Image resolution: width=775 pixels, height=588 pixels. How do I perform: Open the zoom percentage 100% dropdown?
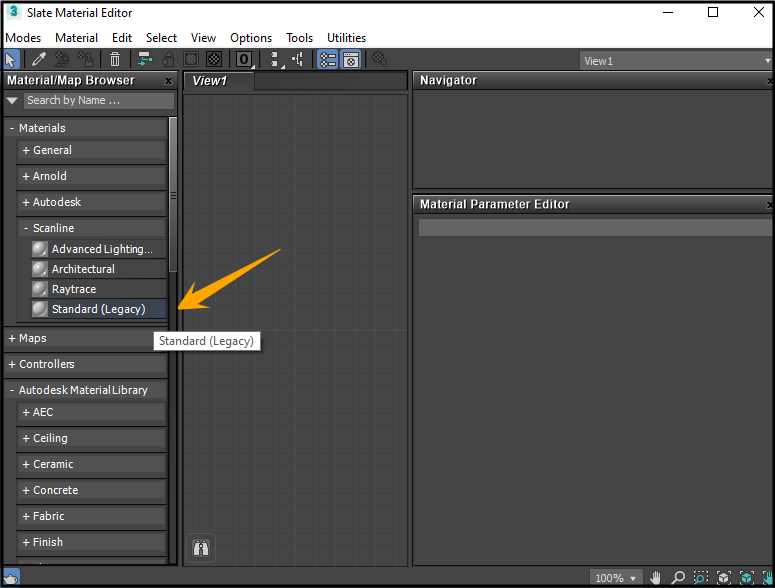(x=616, y=578)
